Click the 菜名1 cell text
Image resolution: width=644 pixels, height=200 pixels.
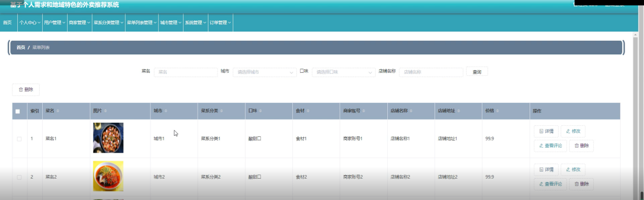pos(51,138)
